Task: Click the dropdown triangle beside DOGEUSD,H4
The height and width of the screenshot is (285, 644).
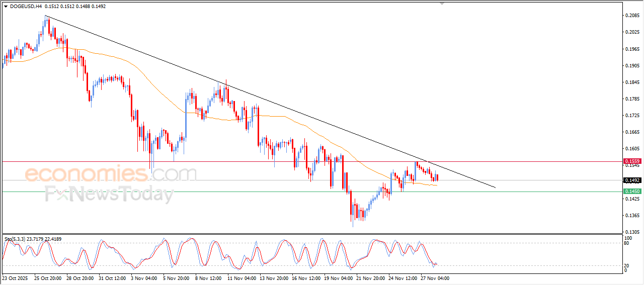Action: (6, 7)
